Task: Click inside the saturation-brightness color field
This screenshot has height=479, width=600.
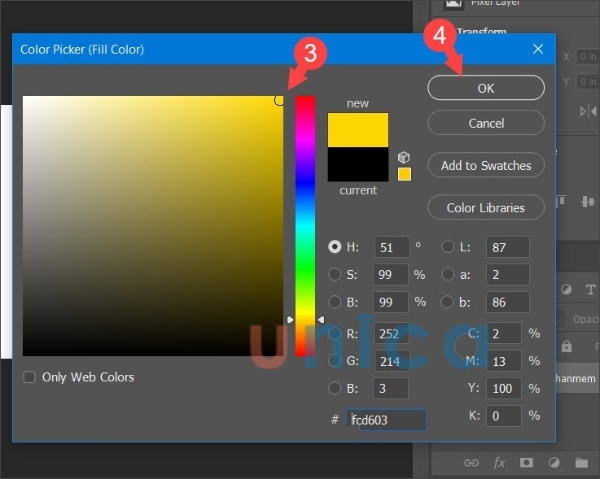Action: click(x=153, y=226)
